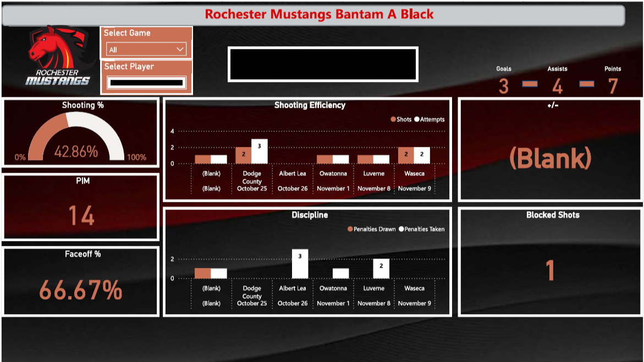Image resolution: width=644 pixels, height=362 pixels.
Task: Open the Select Game dropdown showing All
Action: point(146,50)
